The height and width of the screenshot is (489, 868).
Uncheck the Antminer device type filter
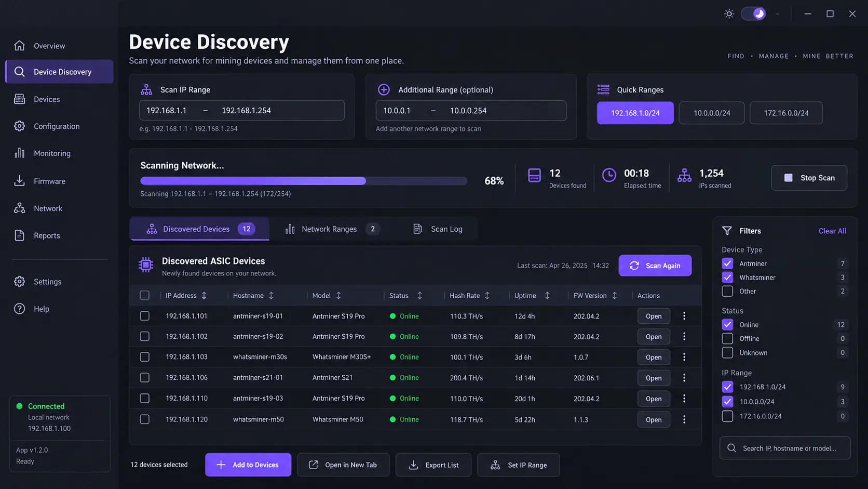727,263
